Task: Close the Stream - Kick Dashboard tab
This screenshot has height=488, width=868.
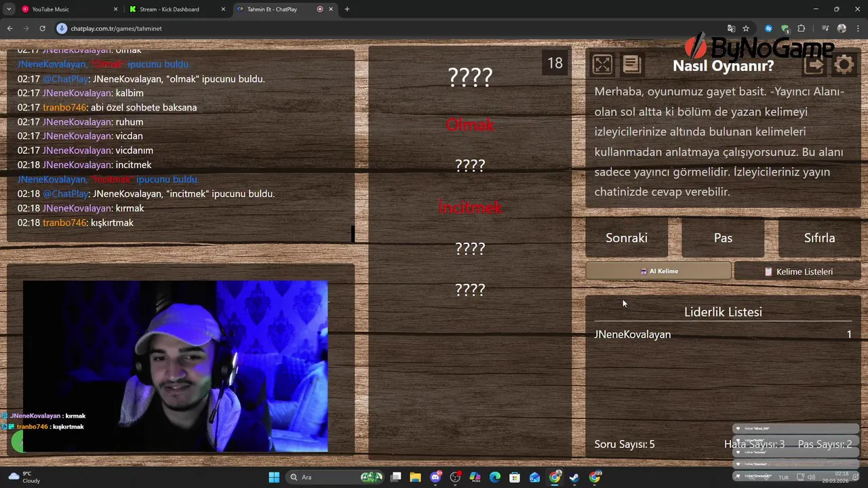Action: click(x=223, y=9)
